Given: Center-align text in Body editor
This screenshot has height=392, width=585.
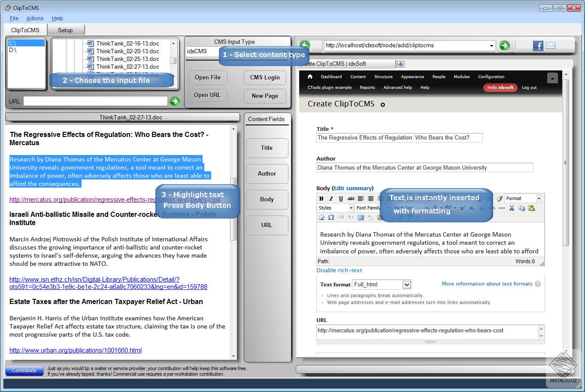Looking at the screenshot, I should click(371, 198).
